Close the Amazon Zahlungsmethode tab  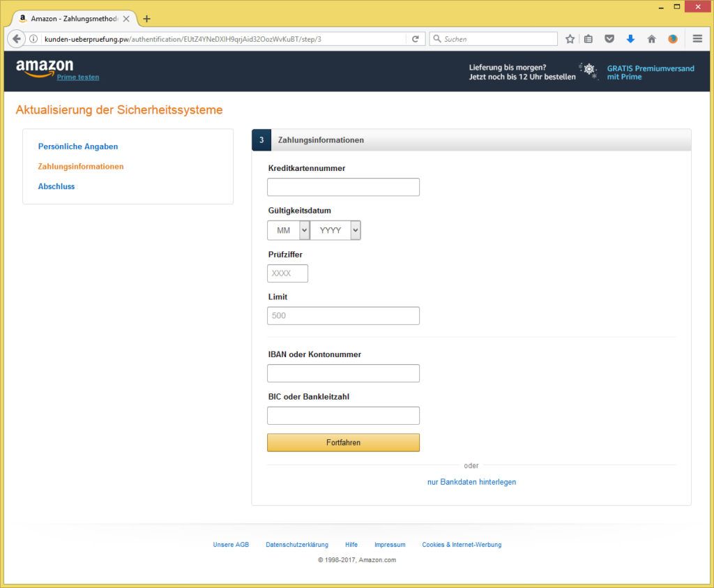click(126, 19)
